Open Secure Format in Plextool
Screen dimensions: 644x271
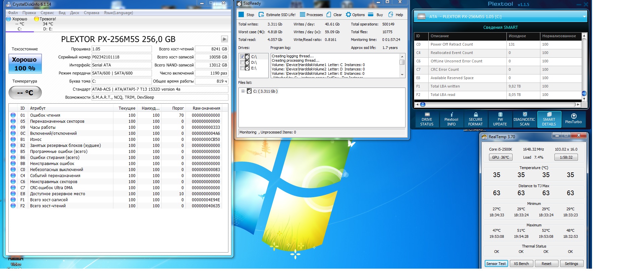(x=476, y=119)
